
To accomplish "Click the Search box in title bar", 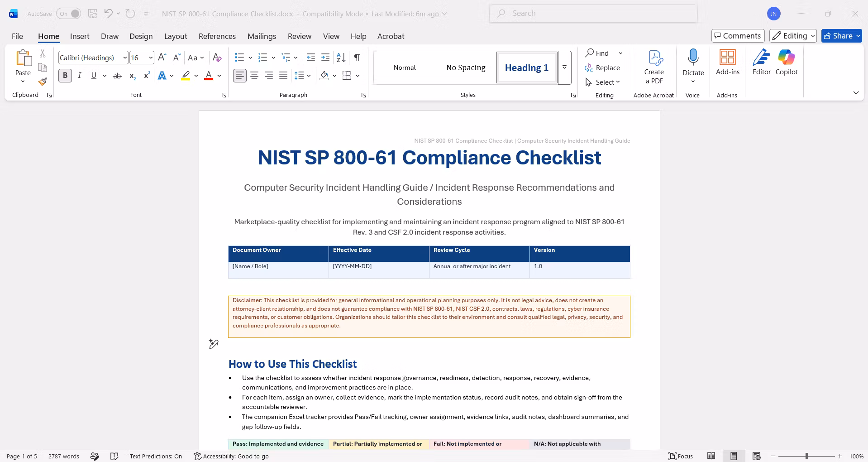I will (x=593, y=14).
